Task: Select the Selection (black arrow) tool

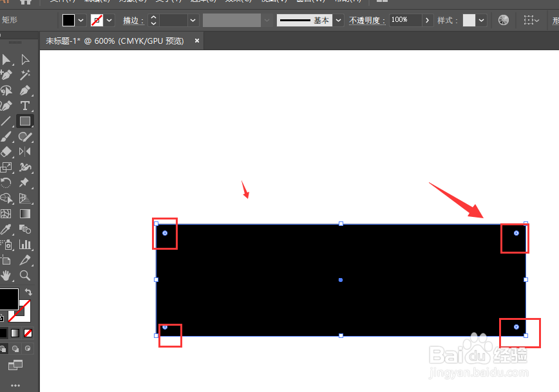Action: click(6, 59)
